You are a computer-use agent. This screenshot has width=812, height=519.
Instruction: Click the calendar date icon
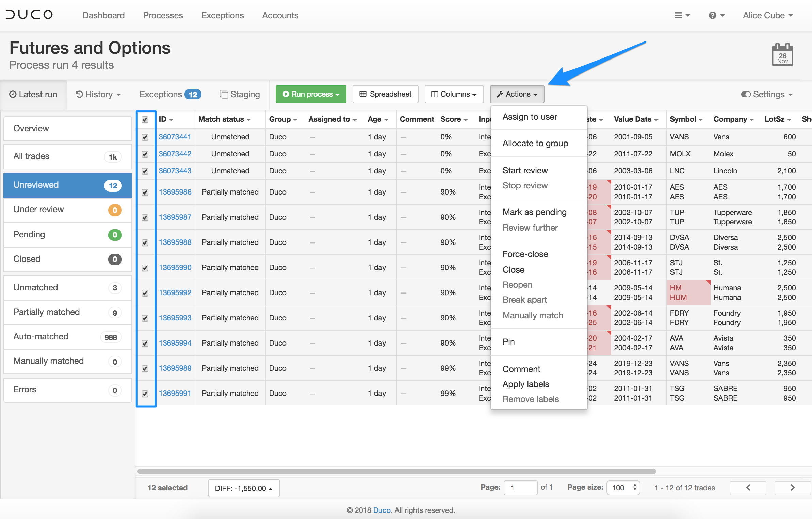pos(782,54)
